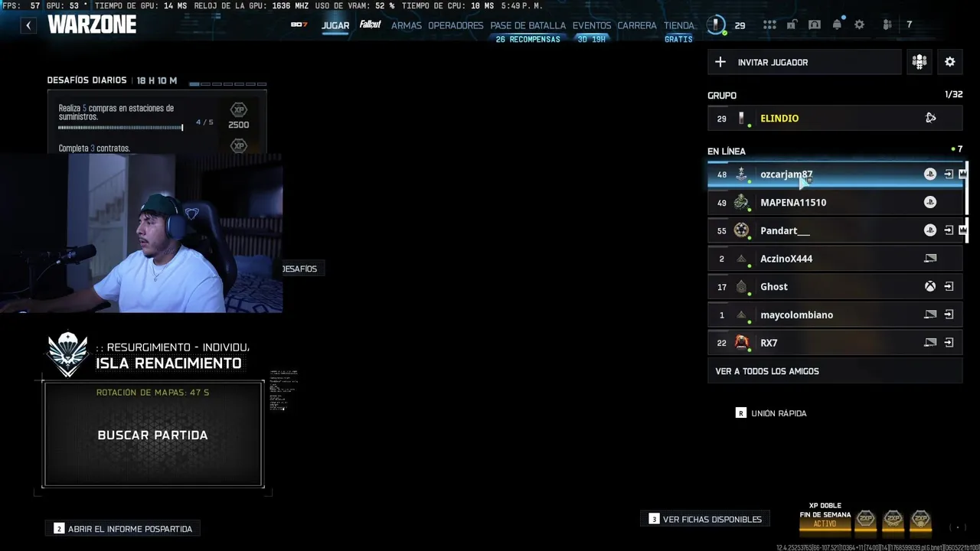The width and height of the screenshot is (980, 551).
Task: Click BUSCAR PARTIDA to find match
Action: [x=153, y=435]
